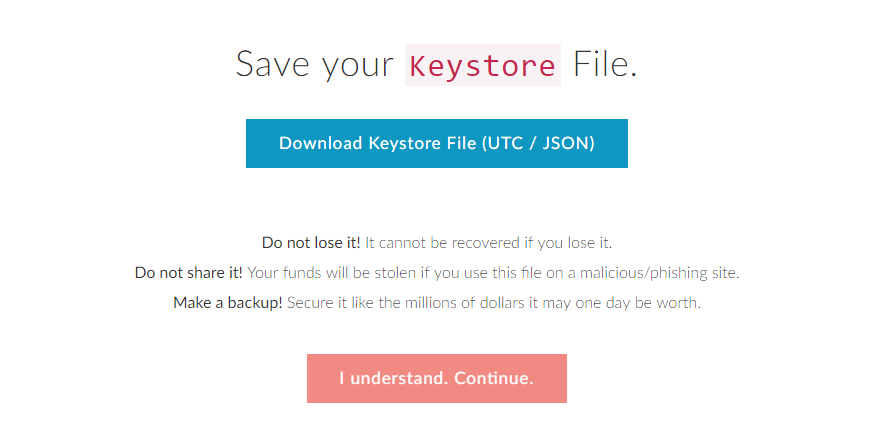Viewport: 877px width, 433px height.
Task: Click the bold "Do not lose it!" text
Action: [311, 242]
